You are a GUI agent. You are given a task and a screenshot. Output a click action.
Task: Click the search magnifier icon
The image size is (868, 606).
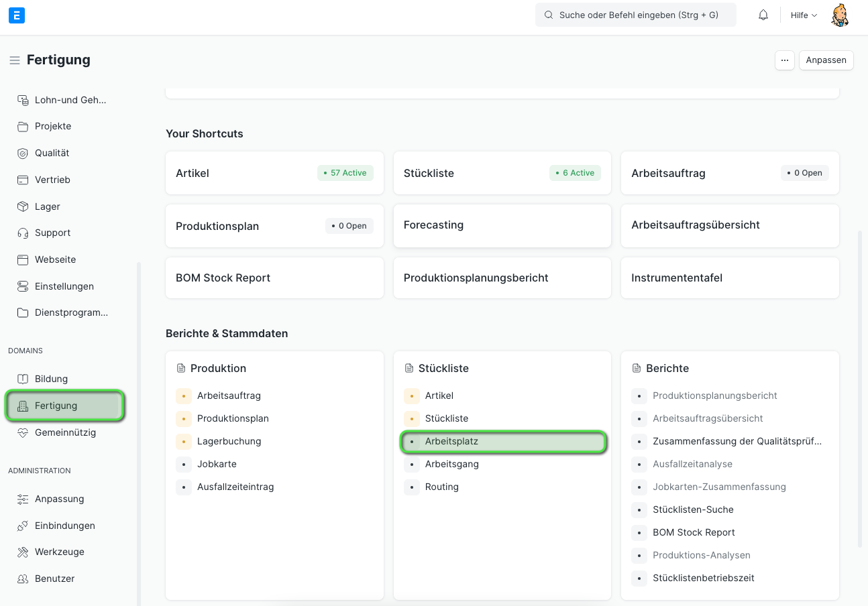[549, 15]
